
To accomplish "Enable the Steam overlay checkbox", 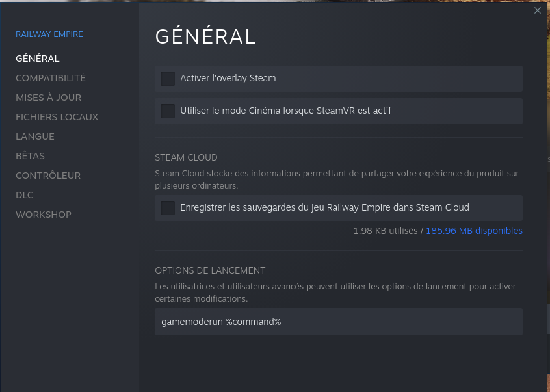I will pos(168,79).
